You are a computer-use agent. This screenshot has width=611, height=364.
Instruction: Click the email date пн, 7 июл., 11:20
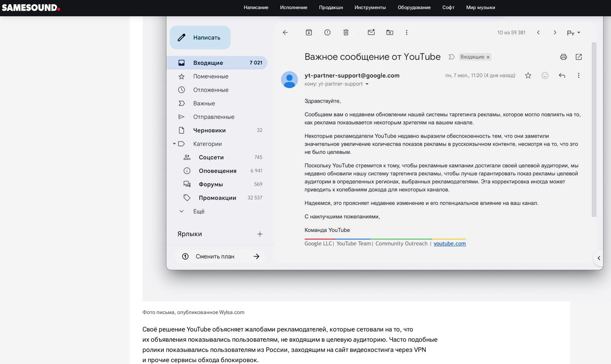480,76
